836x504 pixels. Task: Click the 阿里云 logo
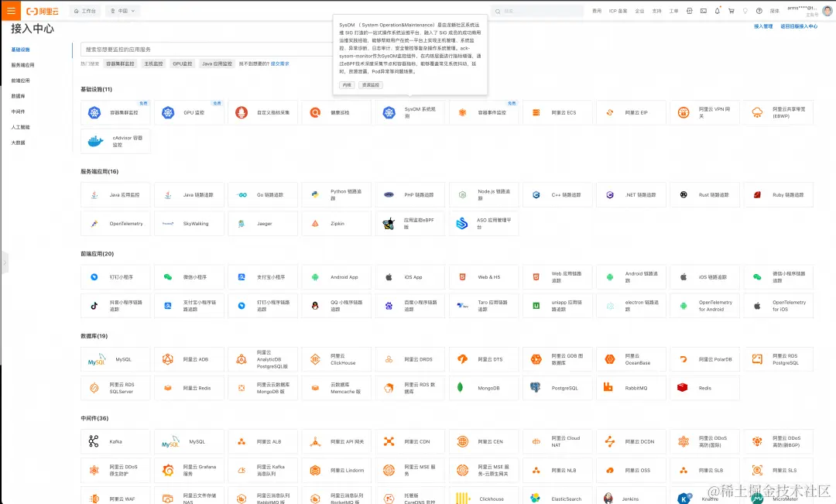pos(43,11)
